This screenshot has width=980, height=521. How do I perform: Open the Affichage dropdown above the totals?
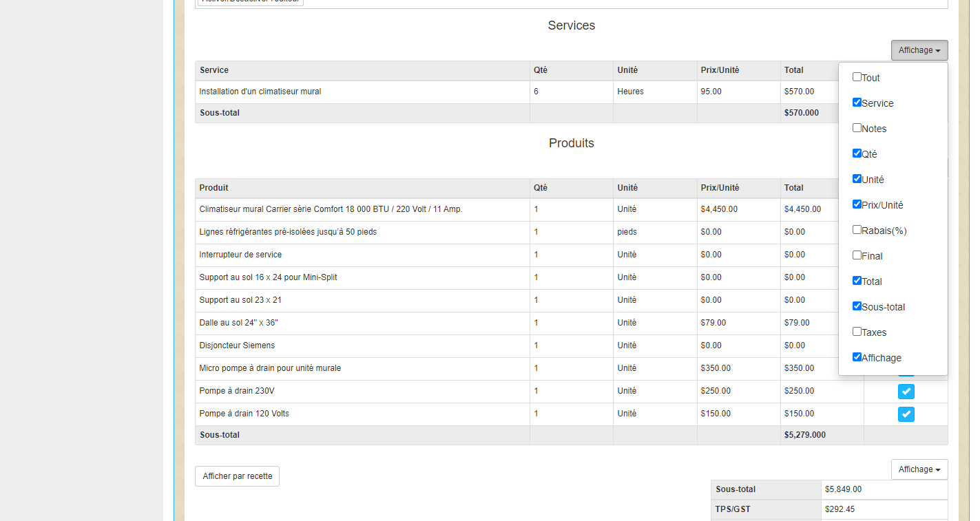point(919,469)
